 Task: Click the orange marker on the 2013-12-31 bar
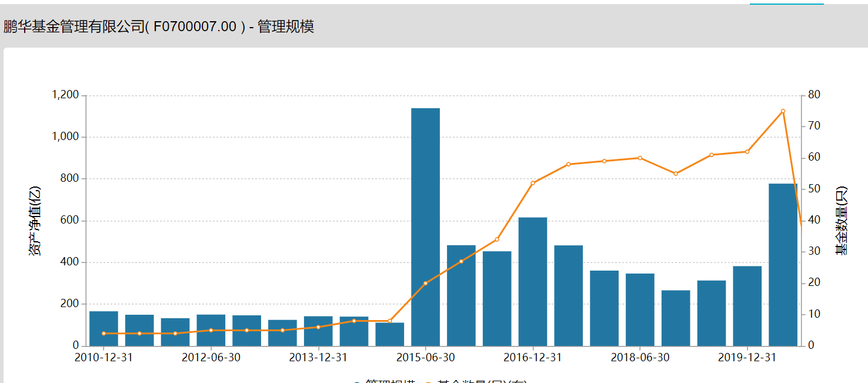(318, 327)
